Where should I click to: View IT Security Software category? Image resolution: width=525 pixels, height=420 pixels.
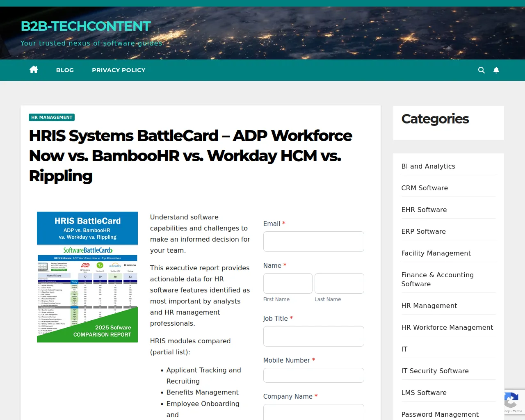click(x=435, y=371)
